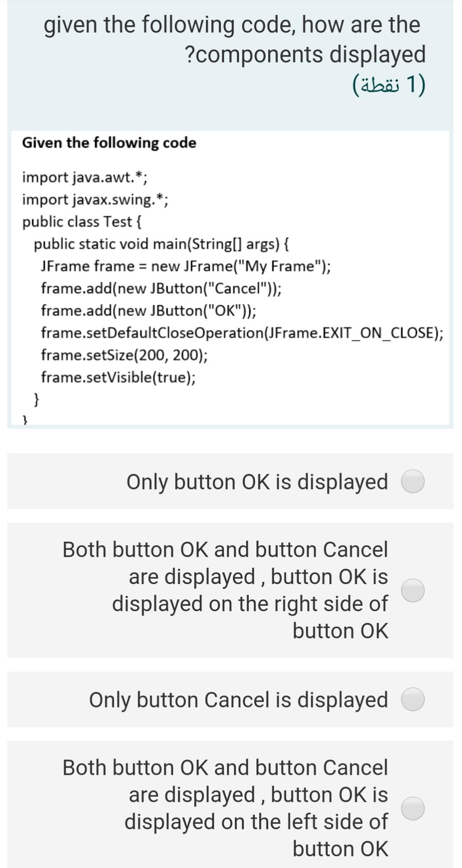Choose the option about OK displayed on left side

tap(412, 808)
